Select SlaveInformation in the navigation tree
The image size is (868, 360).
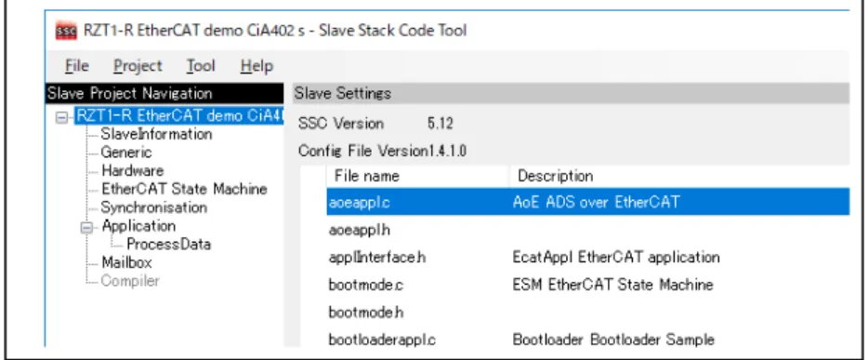coord(156,134)
